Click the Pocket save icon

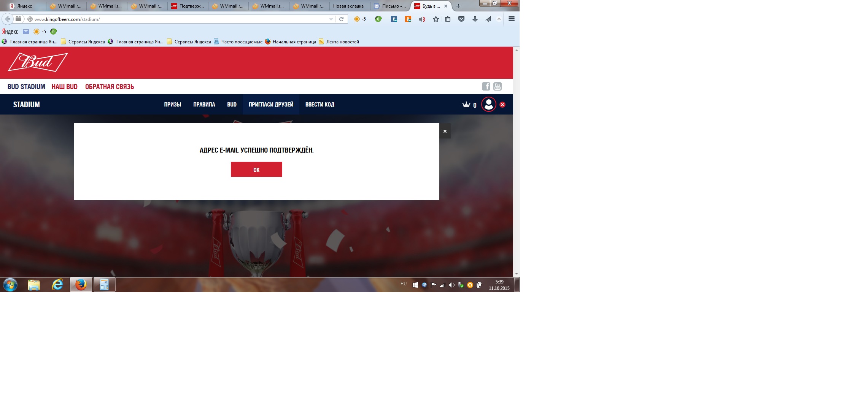(x=461, y=19)
